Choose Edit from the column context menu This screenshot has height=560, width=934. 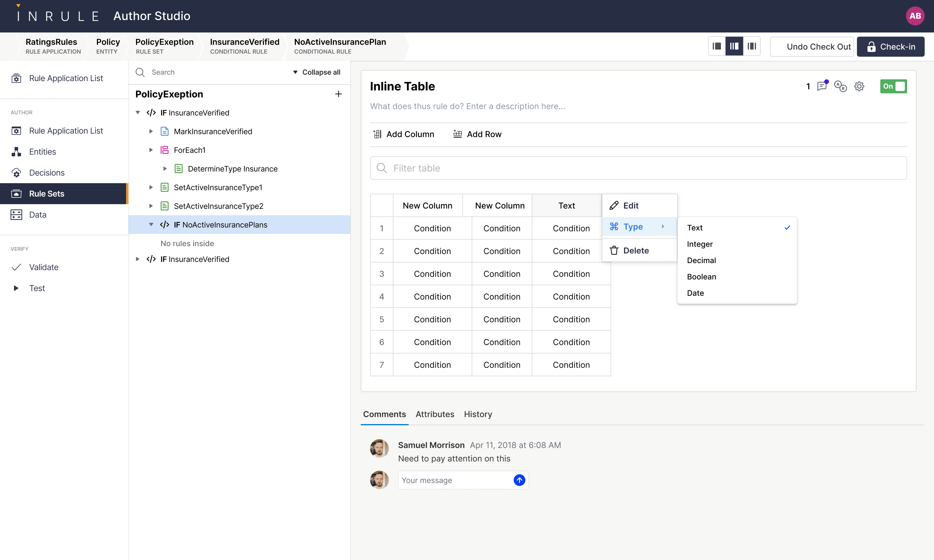point(639,206)
